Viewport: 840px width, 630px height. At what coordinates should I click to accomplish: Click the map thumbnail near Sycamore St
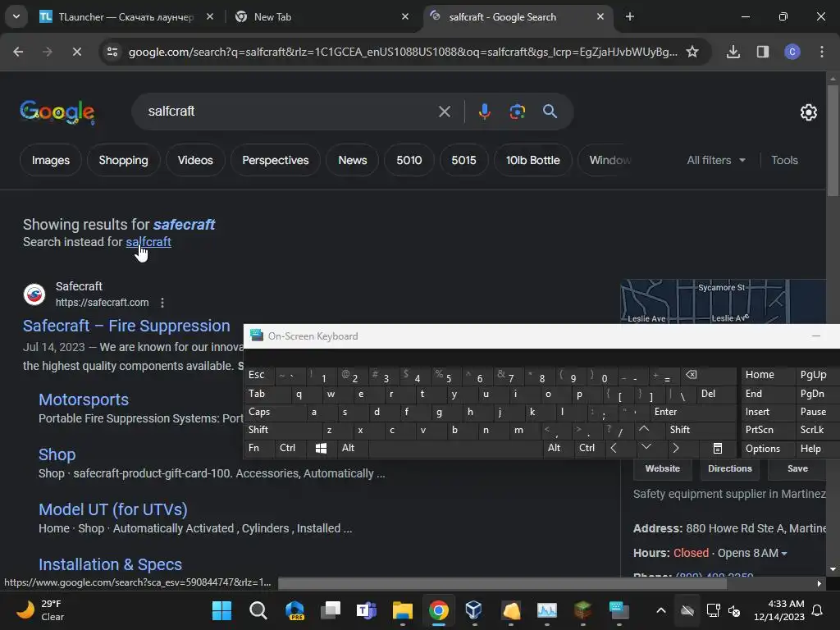724,302
